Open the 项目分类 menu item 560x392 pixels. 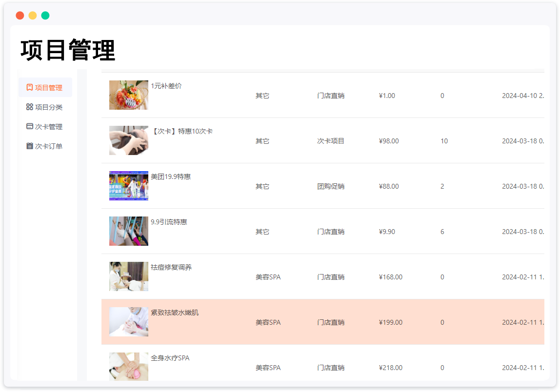point(48,107)
